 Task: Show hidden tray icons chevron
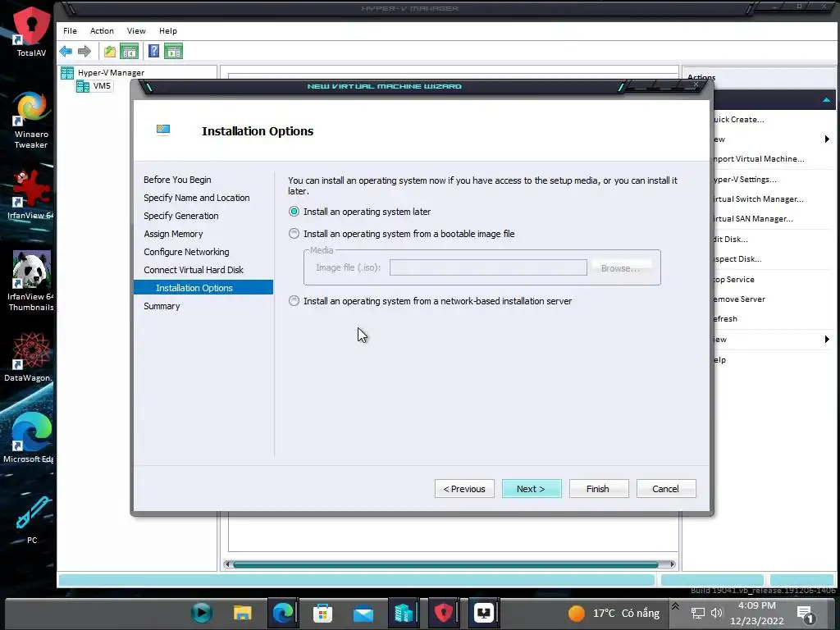tap(676, 606)
